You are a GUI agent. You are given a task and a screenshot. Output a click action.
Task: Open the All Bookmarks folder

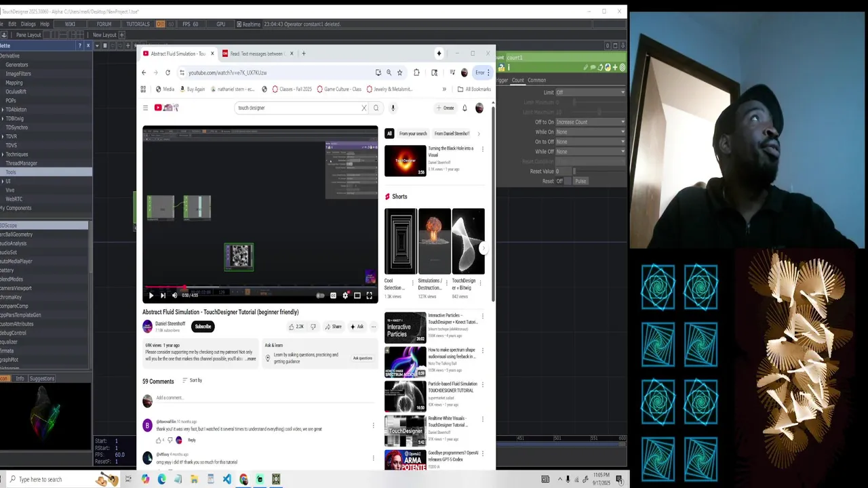[474, 89]
